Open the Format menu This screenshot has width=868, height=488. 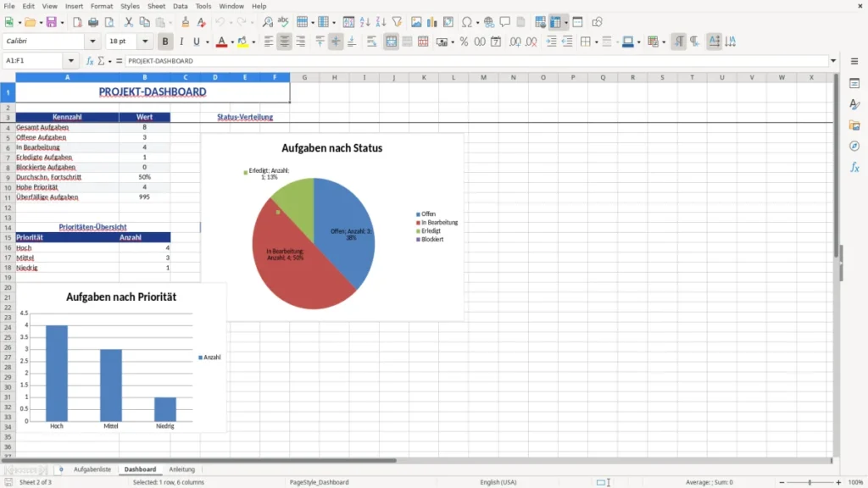point(102,6)
